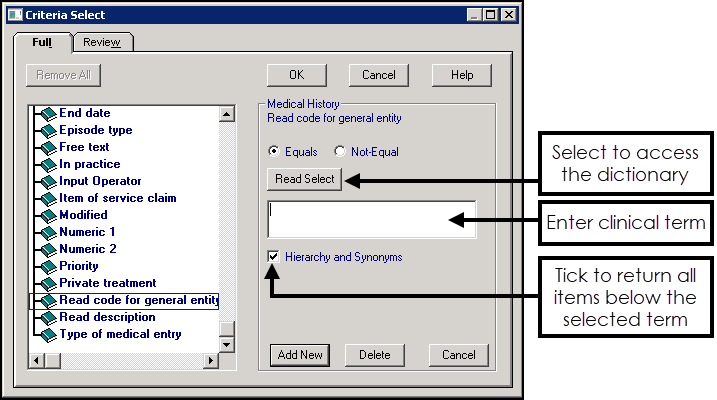Switch to the Review tab
This screenshot has height=400, width=717.
102,42
